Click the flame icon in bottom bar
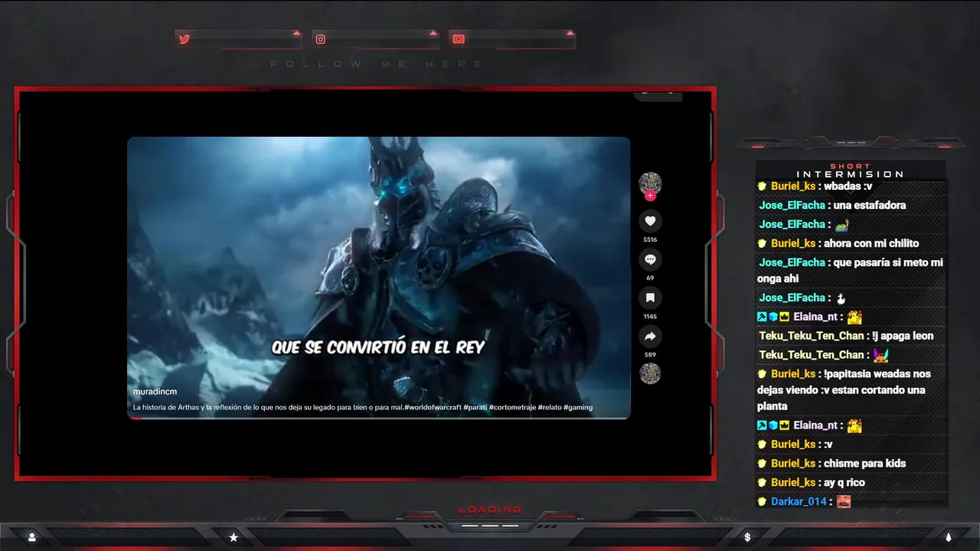Viewport: 980px width, 551px height. coord(949,537)
